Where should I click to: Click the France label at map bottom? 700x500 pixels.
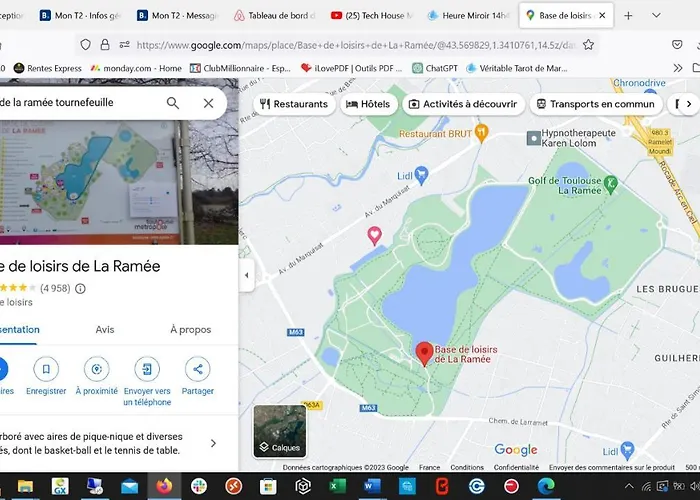(429, 467)
